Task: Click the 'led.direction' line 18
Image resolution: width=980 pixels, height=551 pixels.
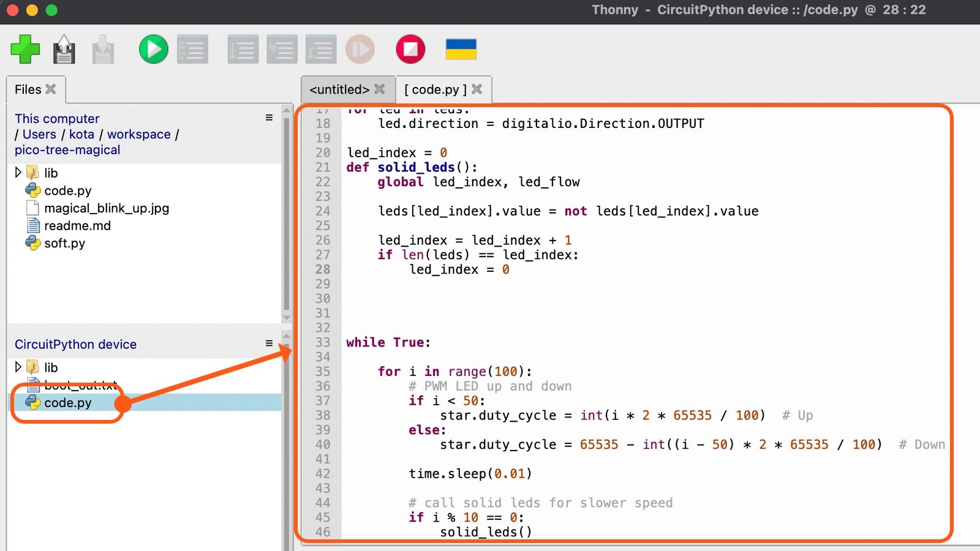Action: click(541, 124)
